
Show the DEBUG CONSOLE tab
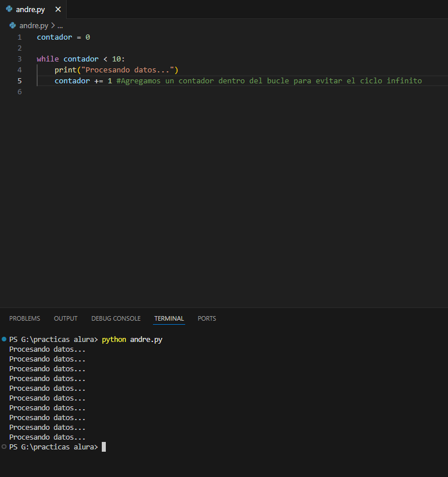tap(116, 318)
